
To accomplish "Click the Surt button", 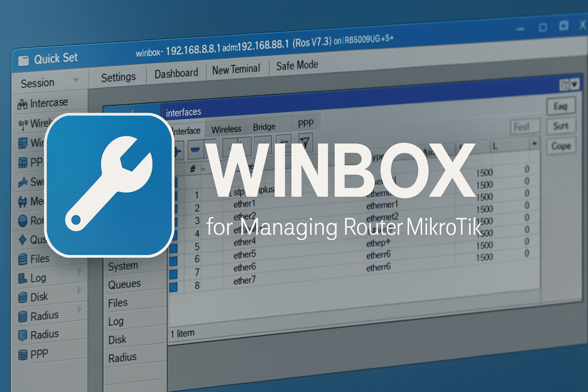I will click(x=560, y=126).
